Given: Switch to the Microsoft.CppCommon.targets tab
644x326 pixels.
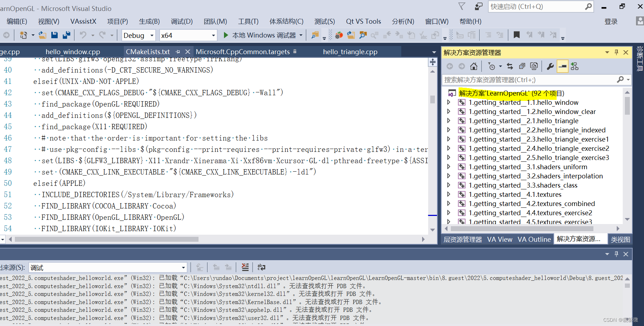Looking at the screenshot, I should click(243, 52).
